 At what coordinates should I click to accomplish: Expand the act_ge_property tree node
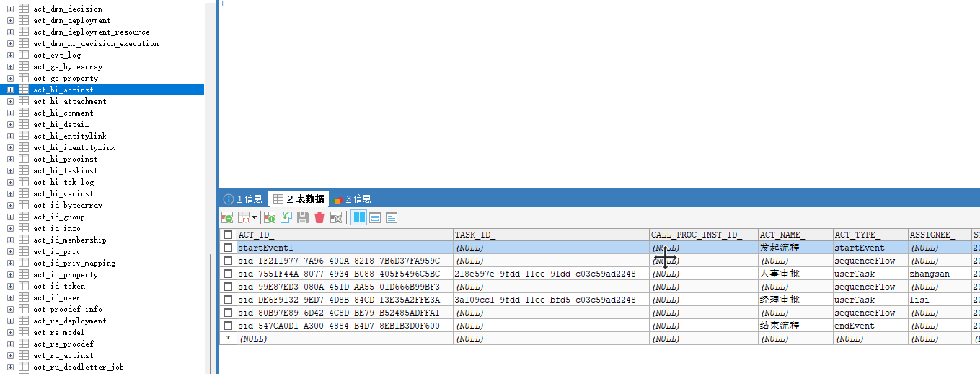point(10,78)
